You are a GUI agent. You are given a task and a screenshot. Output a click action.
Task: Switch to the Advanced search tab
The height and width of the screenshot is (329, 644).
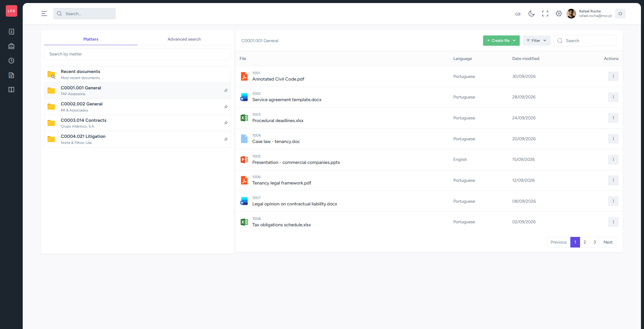(x=184, y=39)
